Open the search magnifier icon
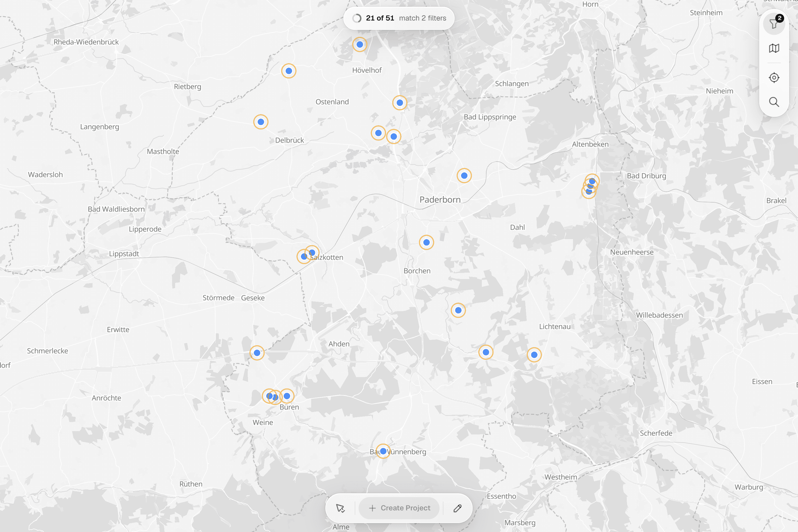This screenshot has width=798, height=532. (774, 102)
